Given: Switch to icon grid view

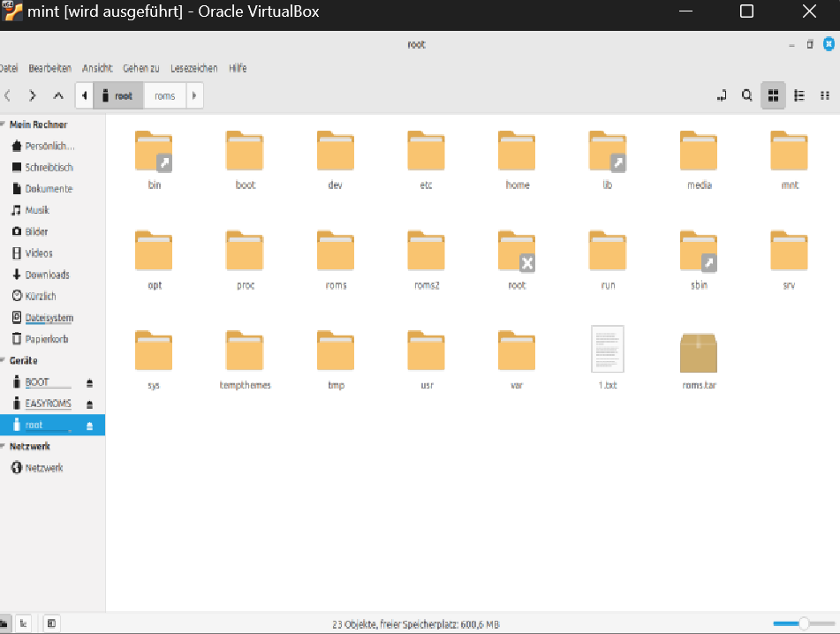Looking at the screenshot, I should (773, 95).
